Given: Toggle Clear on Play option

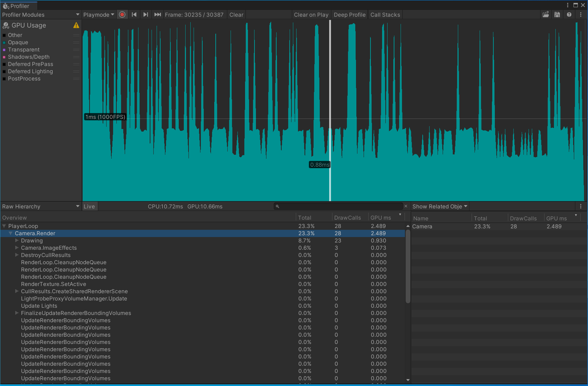Looking at the screenshot, I should (311, 15).
